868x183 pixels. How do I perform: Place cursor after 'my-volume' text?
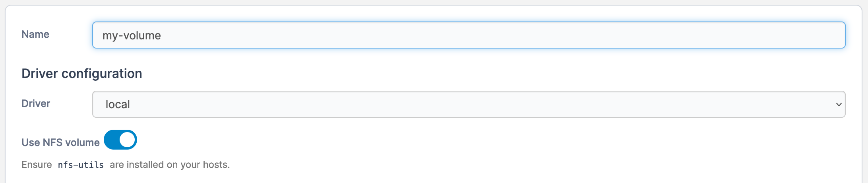tap(162, 35)
